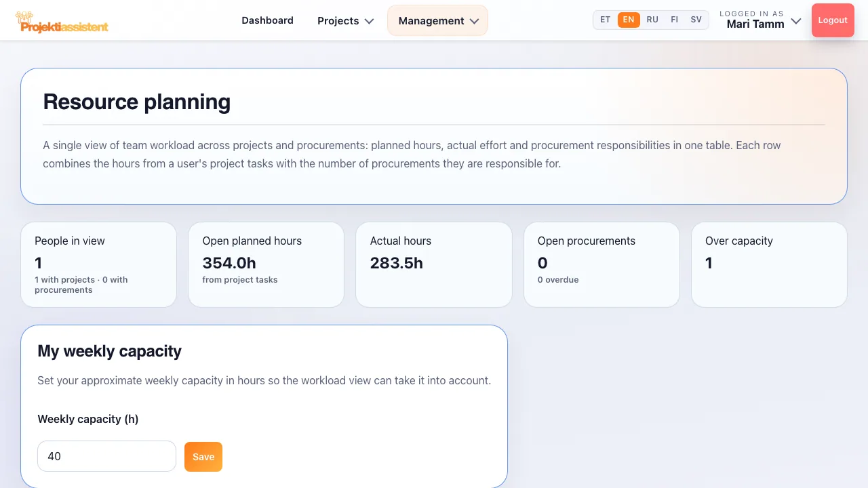The width and height of the screenshot is (868, 488).
Task: Switch language to ET
Action: click(606, 20)
